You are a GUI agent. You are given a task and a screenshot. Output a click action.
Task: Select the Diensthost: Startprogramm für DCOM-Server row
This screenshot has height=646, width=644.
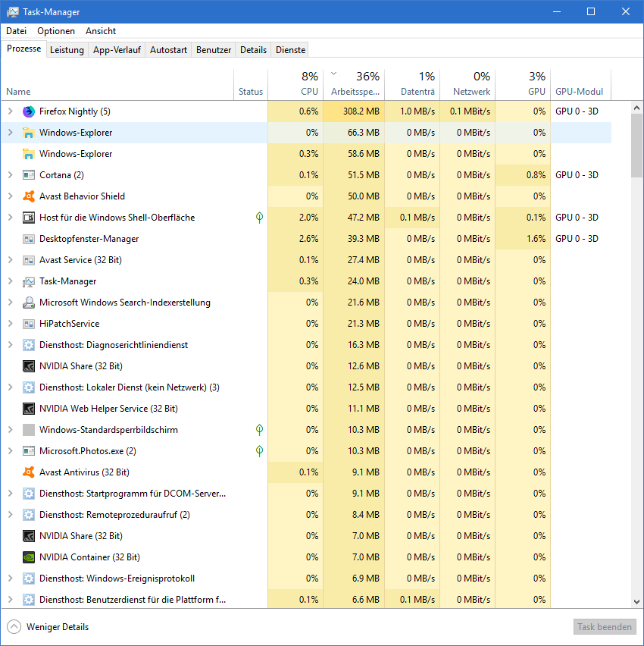[x=306, y=494]
